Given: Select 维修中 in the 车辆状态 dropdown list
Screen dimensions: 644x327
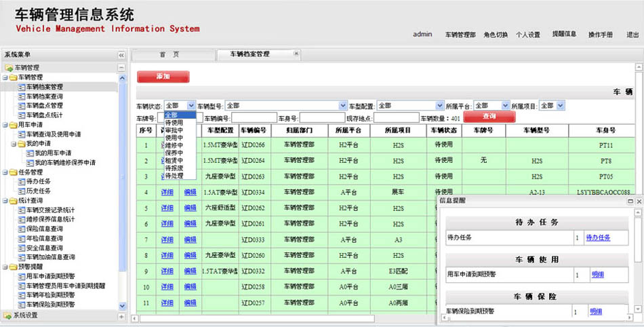Looking at the screenshot, I should (x=174, y=145).
